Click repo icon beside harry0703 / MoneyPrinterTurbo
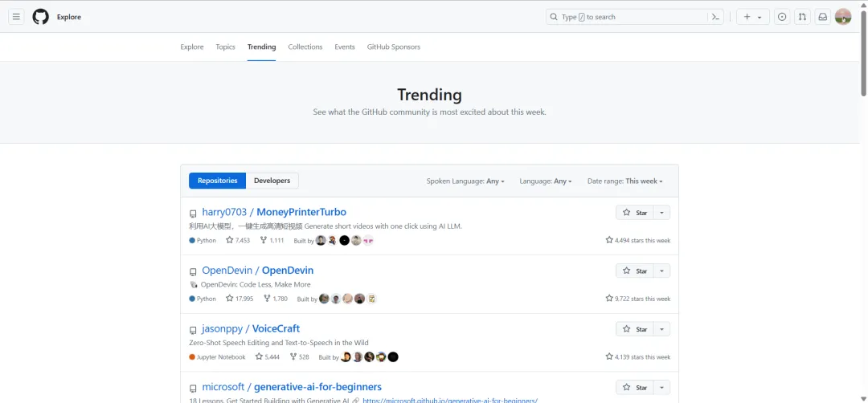 click(x=193, y=214)
